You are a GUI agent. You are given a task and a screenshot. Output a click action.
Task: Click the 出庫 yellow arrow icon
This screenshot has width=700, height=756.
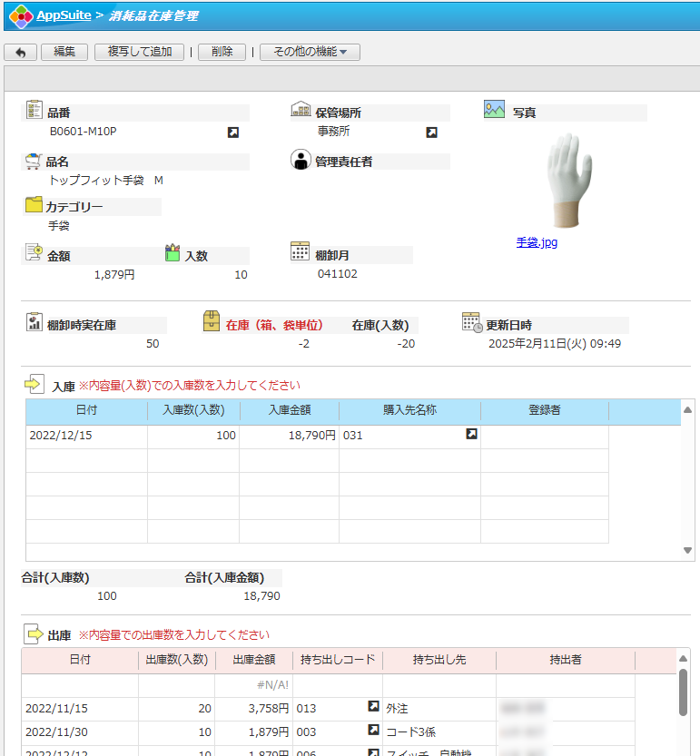click(x=34, y=633)
